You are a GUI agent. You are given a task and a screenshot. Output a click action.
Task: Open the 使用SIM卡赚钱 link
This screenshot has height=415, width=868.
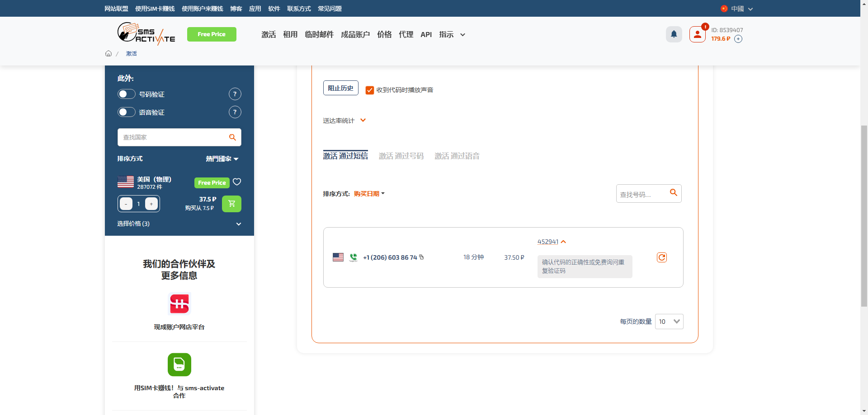point(155,9)
